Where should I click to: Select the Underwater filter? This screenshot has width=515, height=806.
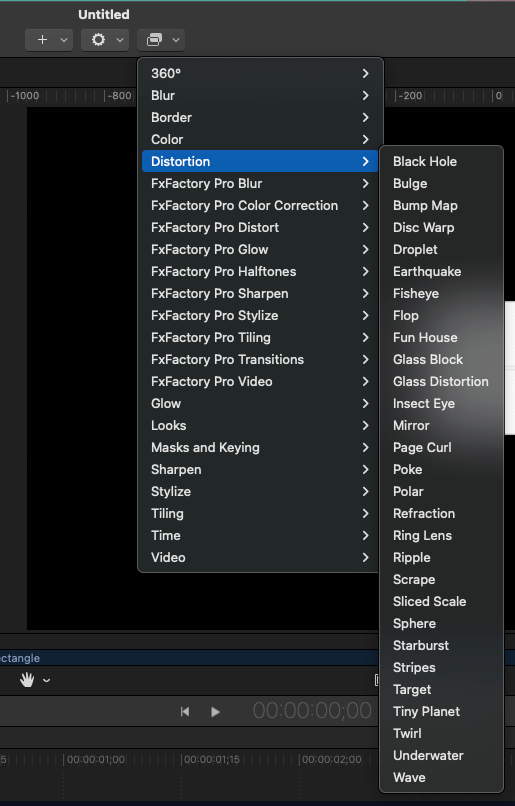[441, 756]
